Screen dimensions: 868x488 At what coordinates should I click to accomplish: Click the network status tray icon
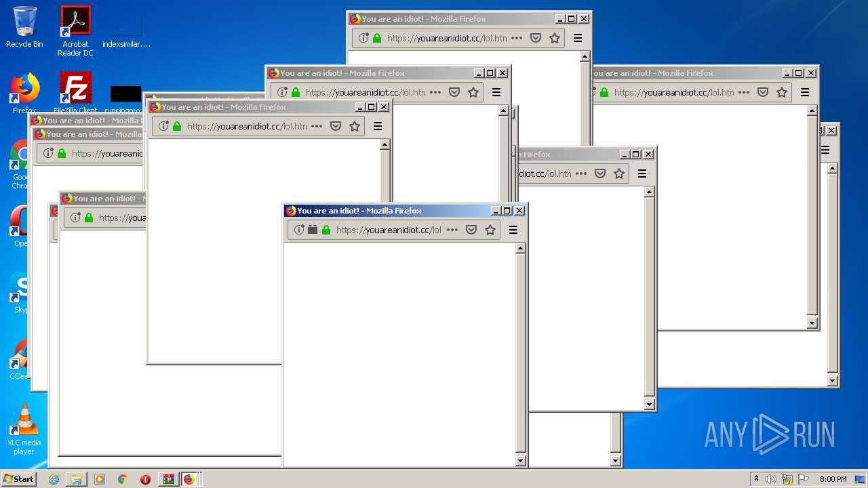(787, 479)
